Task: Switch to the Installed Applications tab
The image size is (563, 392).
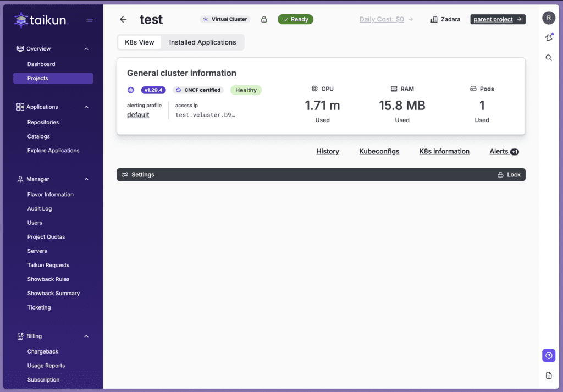Action: [202, 42]
